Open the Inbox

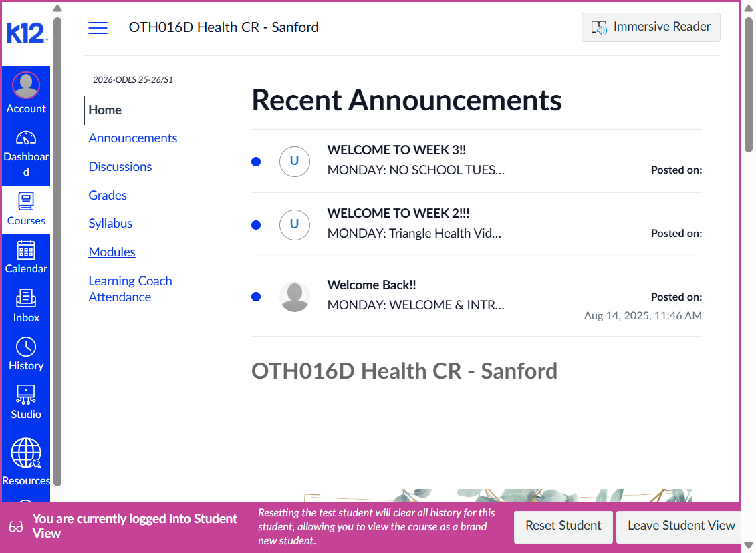[26, 306]
